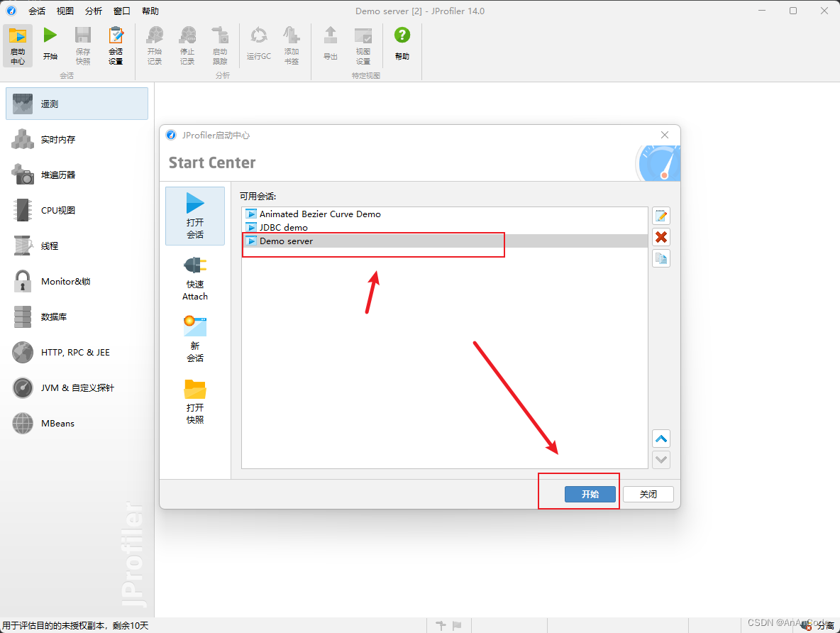Open the 窗口 menu

[x=122, y=11]
